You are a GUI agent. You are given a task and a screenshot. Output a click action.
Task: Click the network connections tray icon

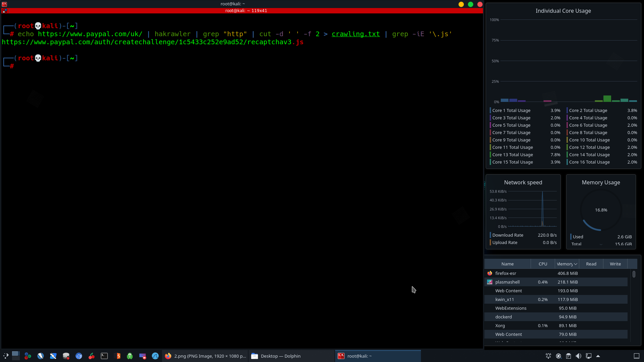click(588, 356)
